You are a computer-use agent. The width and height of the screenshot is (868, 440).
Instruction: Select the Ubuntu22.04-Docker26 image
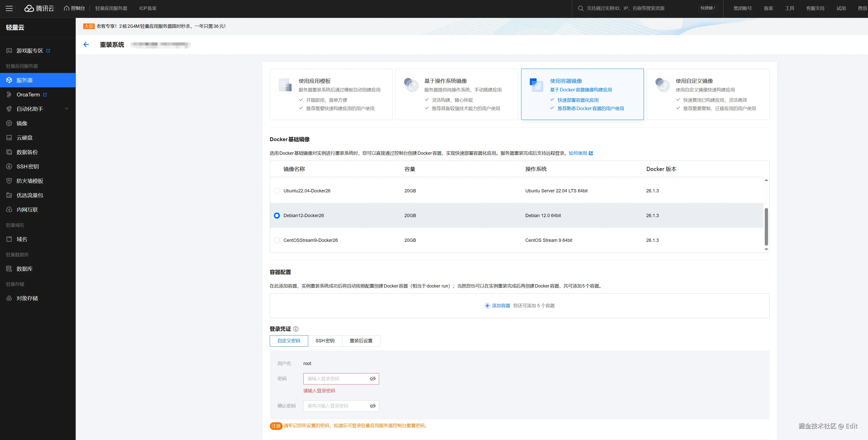pyautogui.click(x=277, y=191)
